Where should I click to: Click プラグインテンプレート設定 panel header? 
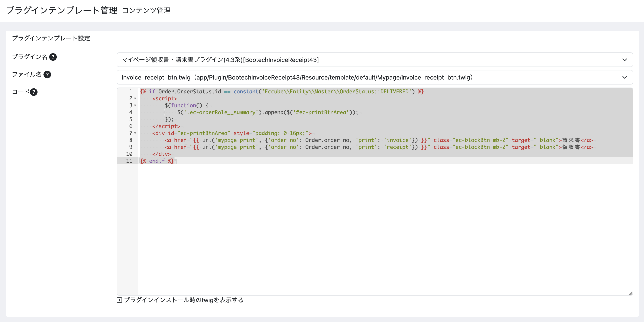[51, 38]
